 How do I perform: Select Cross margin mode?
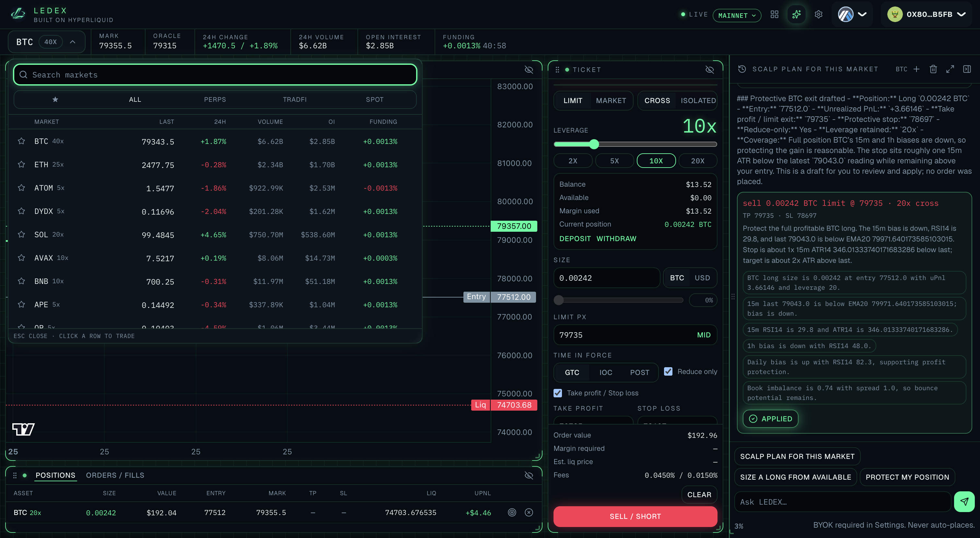[657, 100]
